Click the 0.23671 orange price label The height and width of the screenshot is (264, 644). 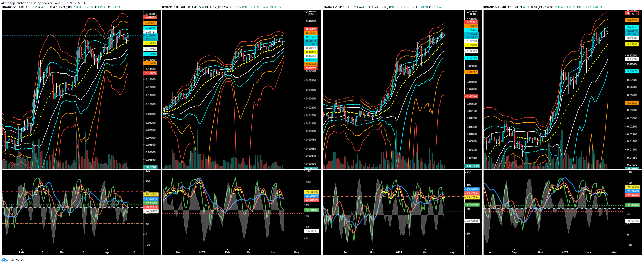pos(151,23)
